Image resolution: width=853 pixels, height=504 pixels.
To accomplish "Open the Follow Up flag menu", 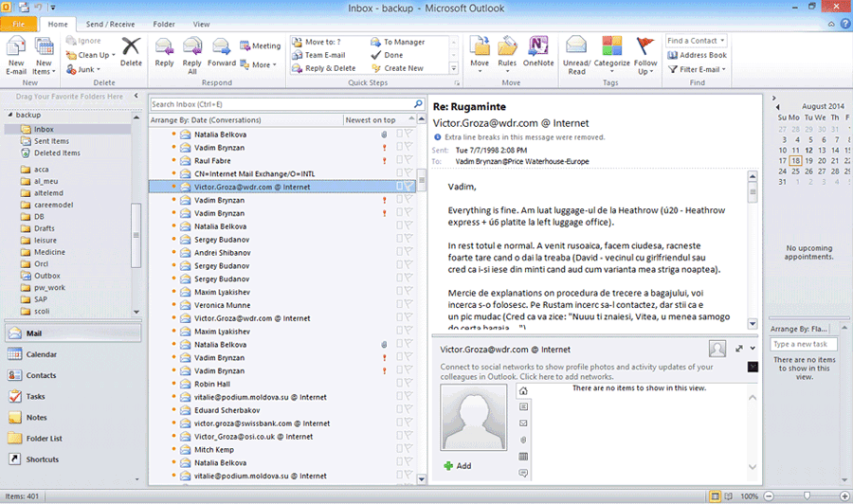I will [645, 55].
